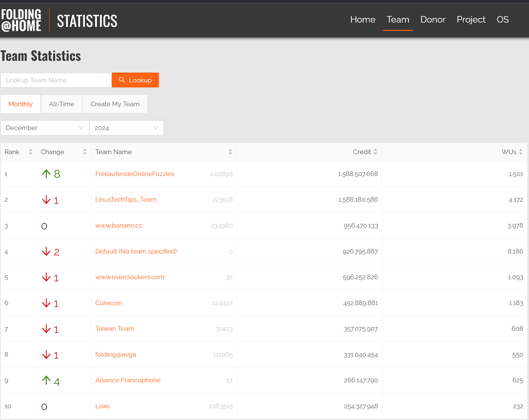This screenshot has width=529, height=420.
Task: Open Curecoin team link
Action: (109, 303)
